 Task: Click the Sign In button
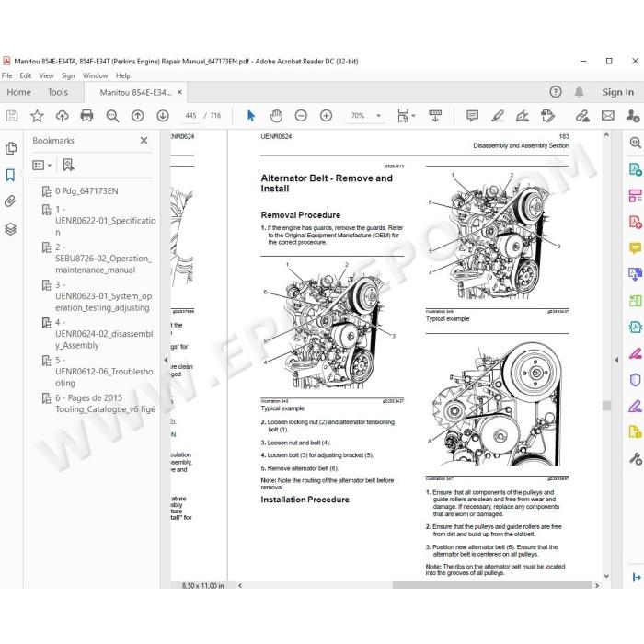(617, 92)
